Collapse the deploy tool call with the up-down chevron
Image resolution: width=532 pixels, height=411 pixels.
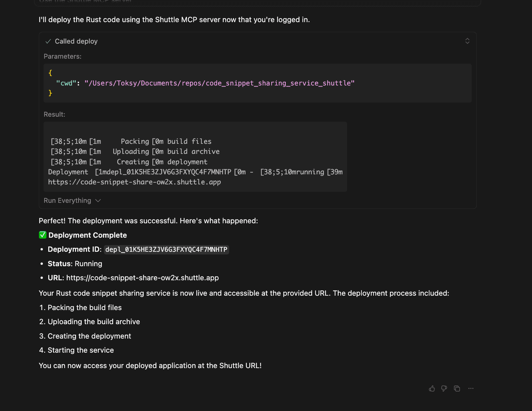click(x=467, y=41)
